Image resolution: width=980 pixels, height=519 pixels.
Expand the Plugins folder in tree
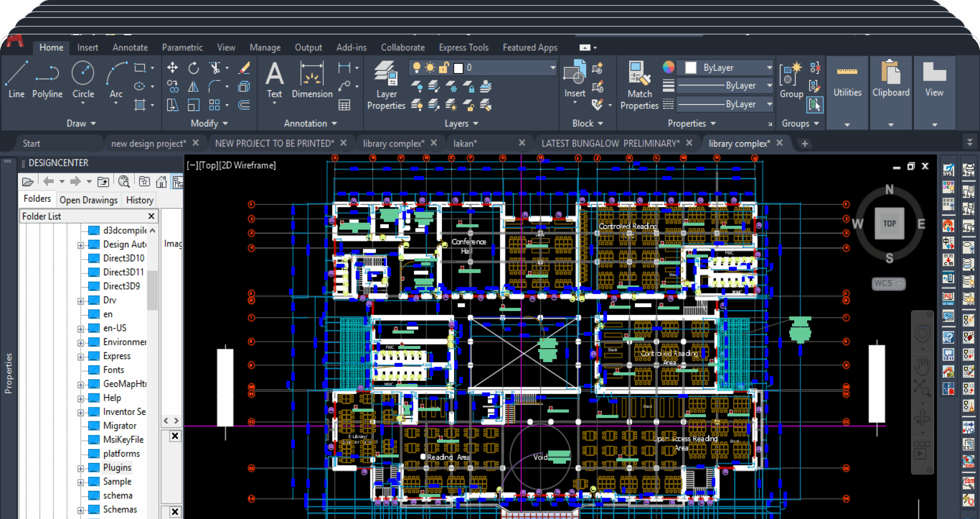tap(80, 468)
